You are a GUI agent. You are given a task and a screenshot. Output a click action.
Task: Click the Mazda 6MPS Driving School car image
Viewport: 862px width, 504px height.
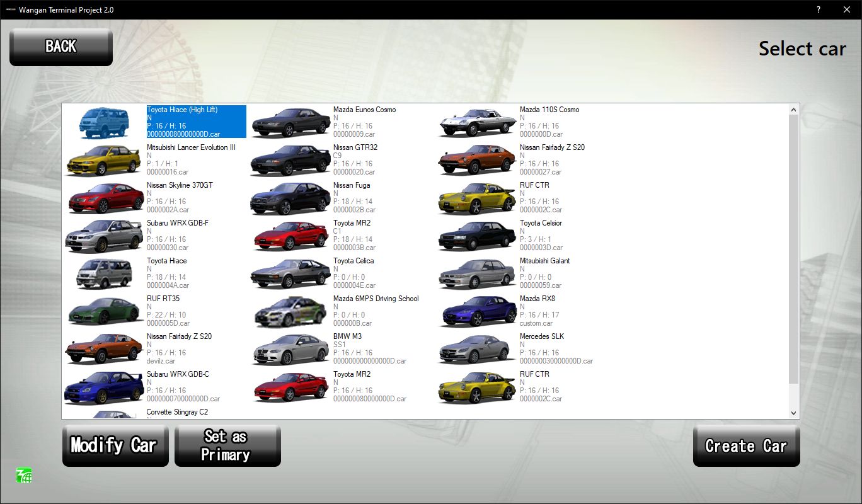pos(290,311)
